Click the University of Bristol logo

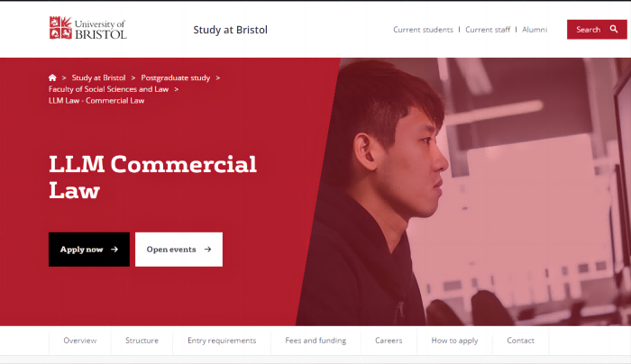[x=87, y=28]
